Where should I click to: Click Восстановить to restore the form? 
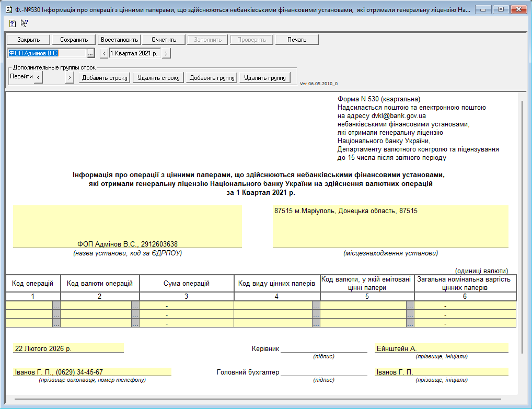click(x=119, y=40)
